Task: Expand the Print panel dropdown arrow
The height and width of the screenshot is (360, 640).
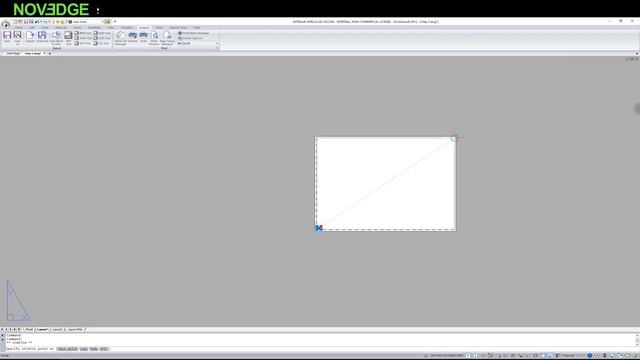Action: click(x=217, y=48)
